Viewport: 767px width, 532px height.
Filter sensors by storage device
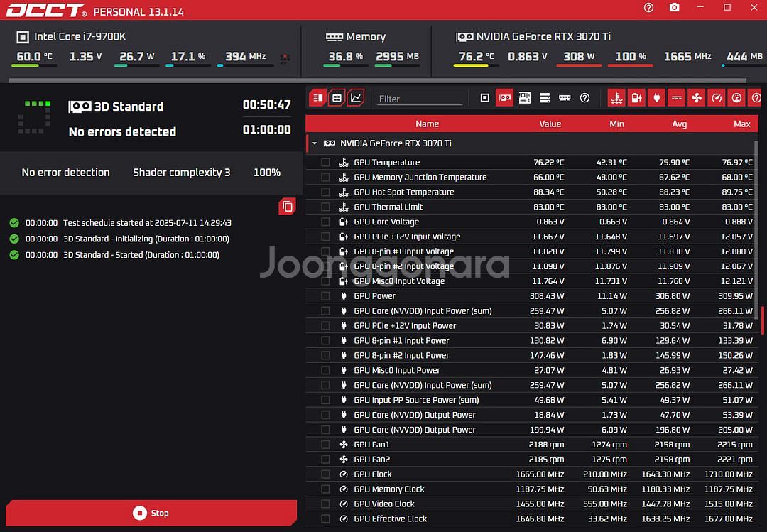click(x=545, y=98)
